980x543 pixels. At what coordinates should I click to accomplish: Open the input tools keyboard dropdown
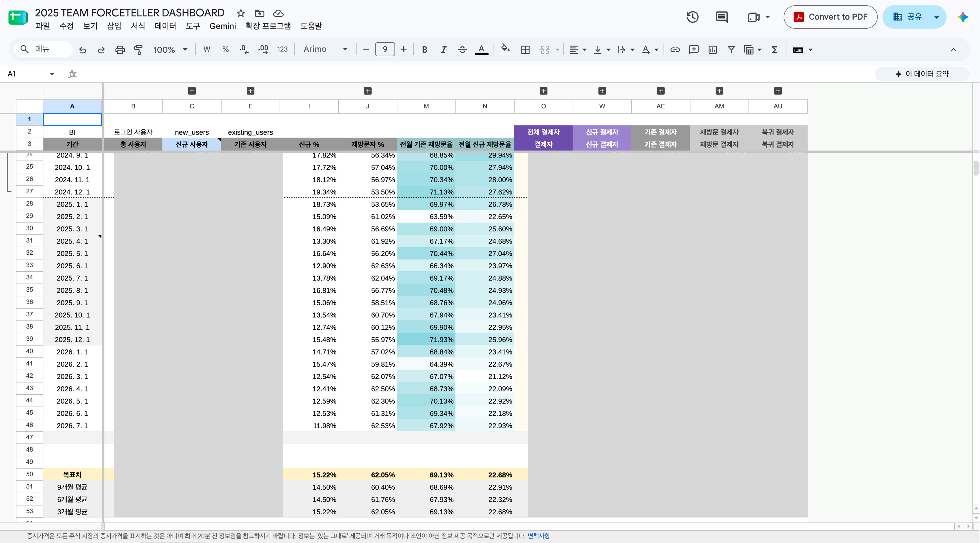[x=803, y=49]
